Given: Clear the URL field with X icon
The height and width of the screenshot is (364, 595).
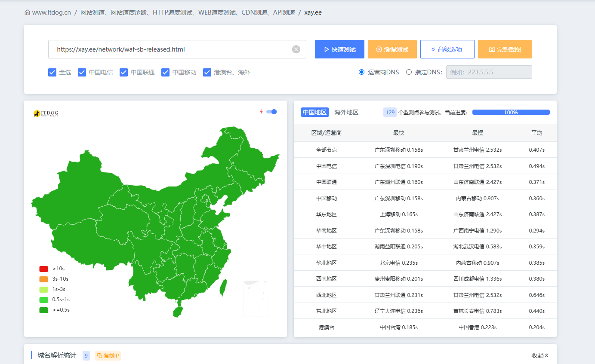Looking at the screenshot, I should [x=296, y=49].
